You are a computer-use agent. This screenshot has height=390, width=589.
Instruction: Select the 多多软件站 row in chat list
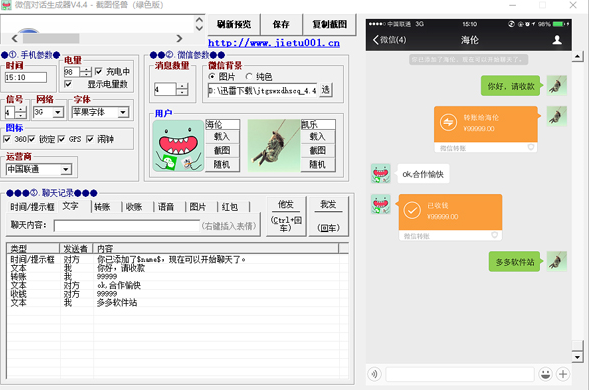[177, 302]
